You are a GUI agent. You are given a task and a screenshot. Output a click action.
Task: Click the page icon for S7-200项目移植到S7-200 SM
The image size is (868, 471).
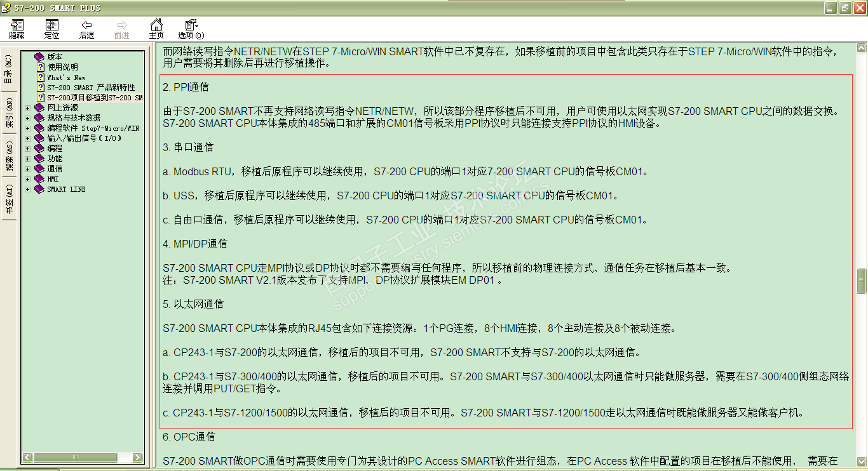(40, 97)
